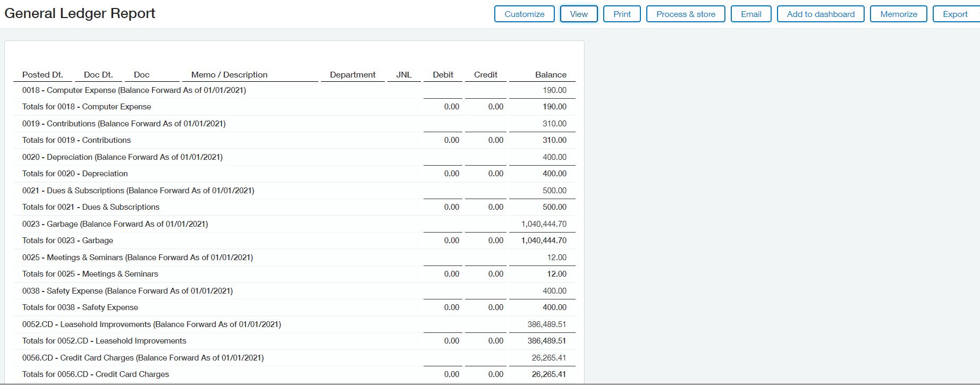
Task: Click the Balance column header
Action: (x=551, y=75)
